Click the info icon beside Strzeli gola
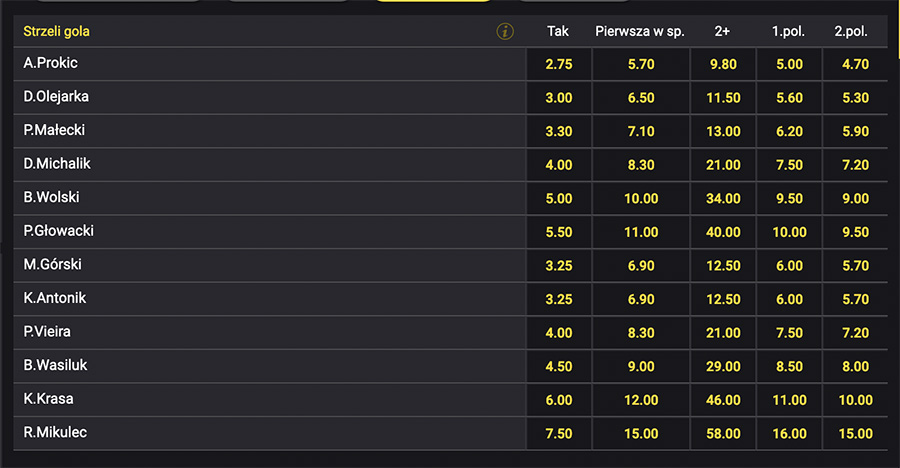The height and width of the screenshot is (468, 900). tap(505, 31)
